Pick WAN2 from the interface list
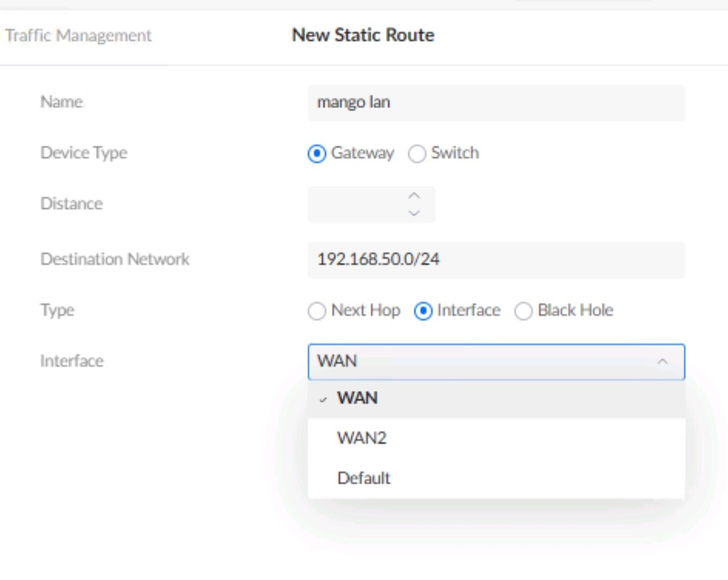The height and width of the screenshot is (580, 728). (362, 438)
